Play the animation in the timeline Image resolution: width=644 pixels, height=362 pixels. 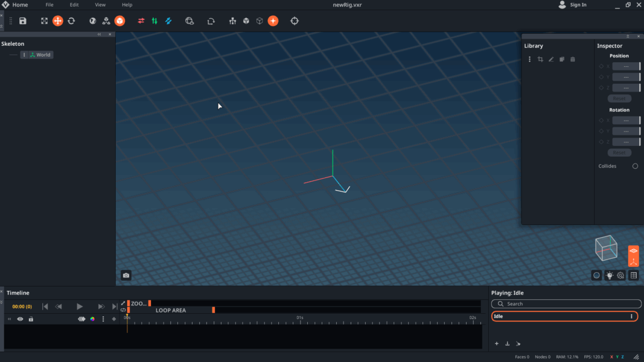79,306
